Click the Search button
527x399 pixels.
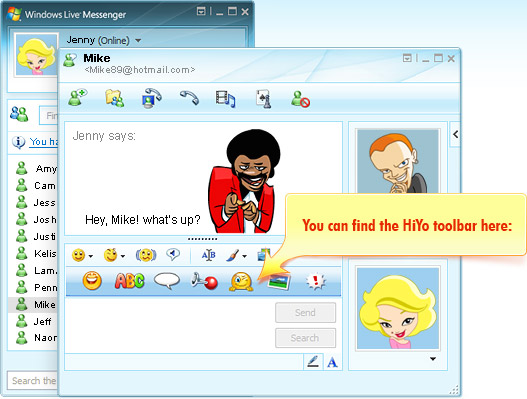coord(305,338)
